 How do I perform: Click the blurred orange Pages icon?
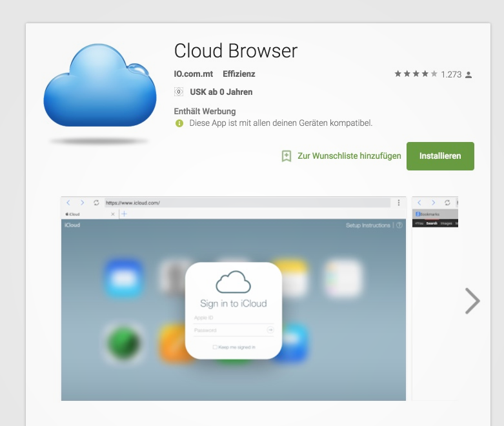172,343
